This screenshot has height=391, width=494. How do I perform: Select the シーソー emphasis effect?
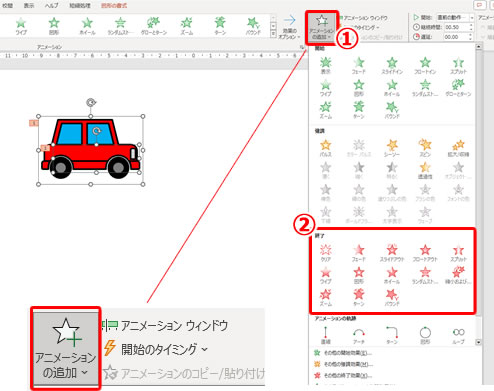tap(392, 148)
